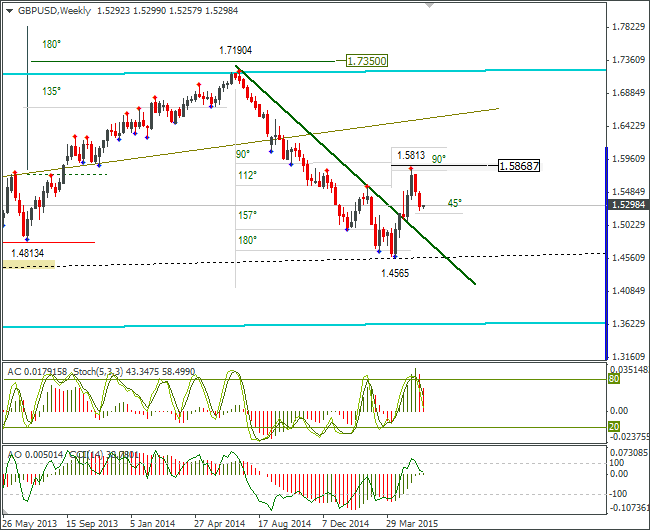Click the lower cyan channel line
The image size is (650, 530).
pos(304,325)
